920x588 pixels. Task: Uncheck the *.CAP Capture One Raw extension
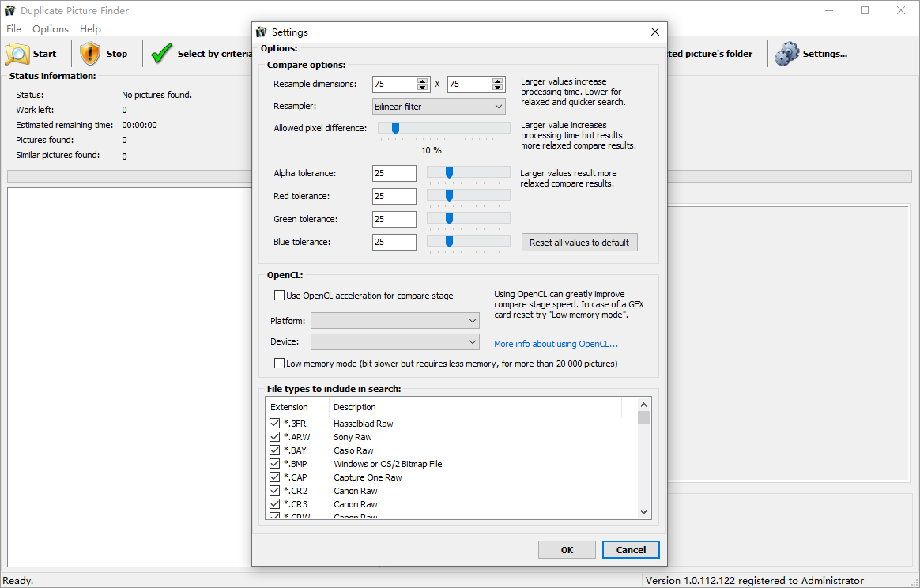[274, 477]
